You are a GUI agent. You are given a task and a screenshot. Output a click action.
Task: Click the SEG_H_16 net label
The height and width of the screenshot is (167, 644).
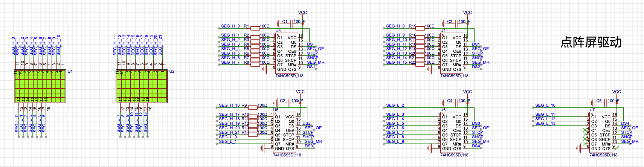229,105
